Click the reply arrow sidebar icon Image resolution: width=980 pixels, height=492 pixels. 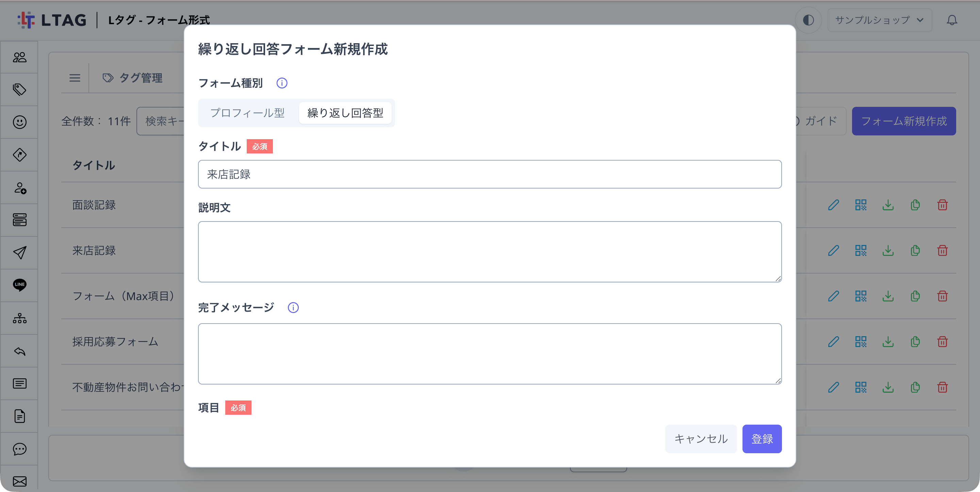(x=19, y=351)
